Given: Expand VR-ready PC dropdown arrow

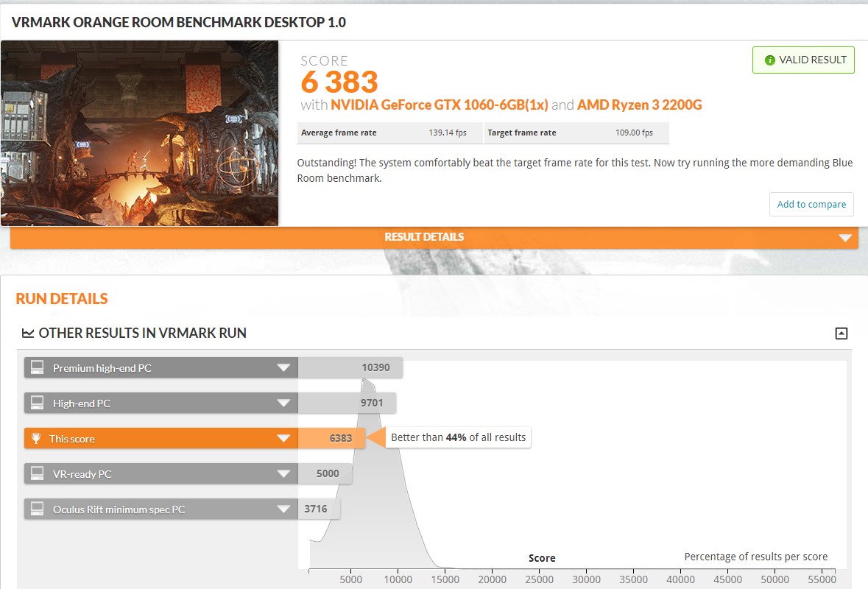Looking at the screenshot, I should [x=283, y=474].
